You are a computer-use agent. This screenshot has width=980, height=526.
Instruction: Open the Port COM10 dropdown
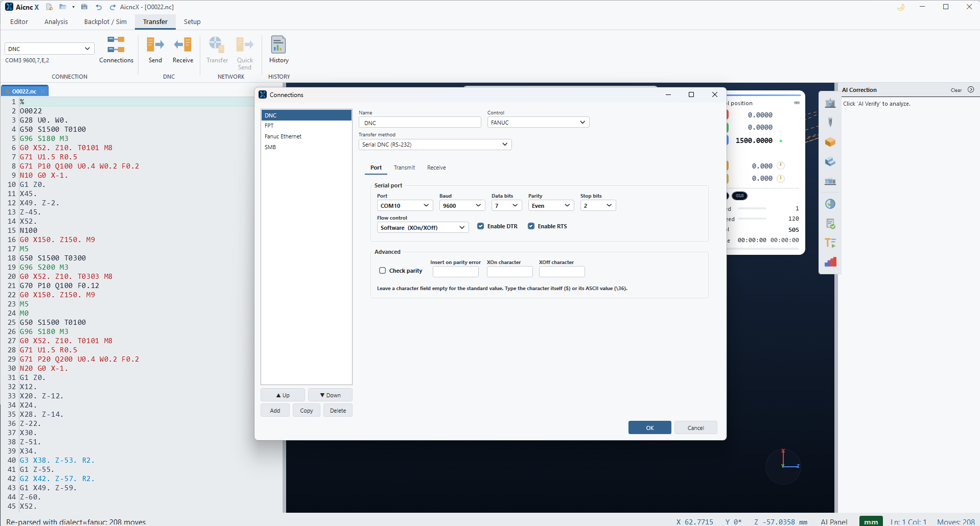pyautogui.click(x=405, y=205)
